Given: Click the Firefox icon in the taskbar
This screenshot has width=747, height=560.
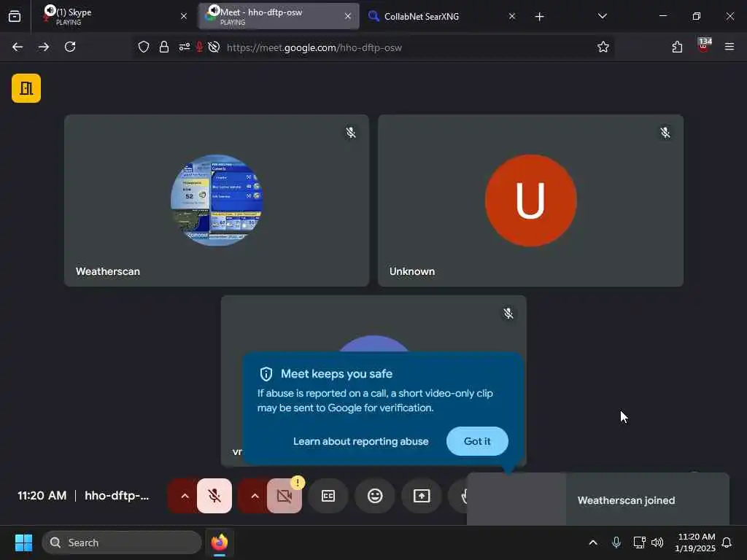Looking at the screenshot, I should (x=219, y=542).
